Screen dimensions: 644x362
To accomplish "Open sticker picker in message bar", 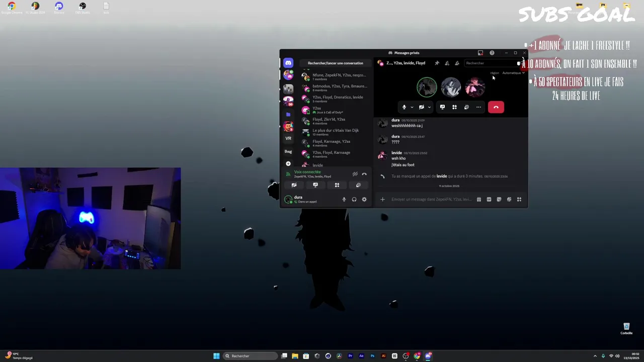I will click(x=499, y=200).
